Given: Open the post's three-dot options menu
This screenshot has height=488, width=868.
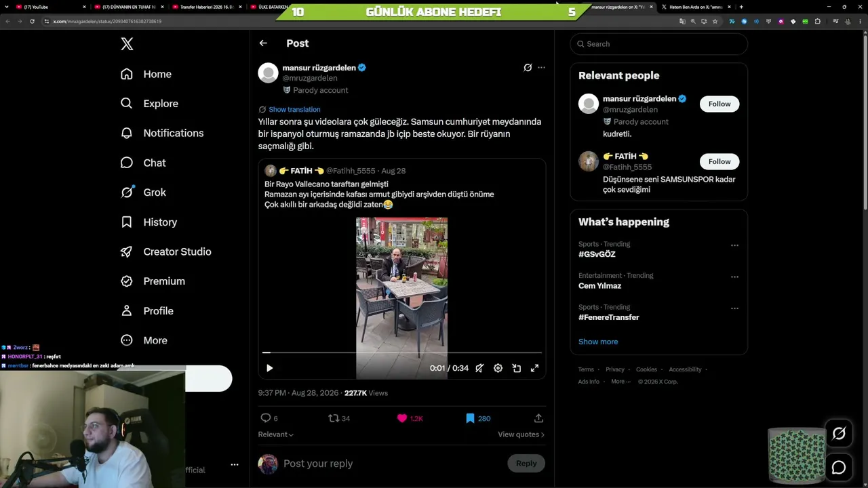Looking at the screenshot, I should point(541,68).
